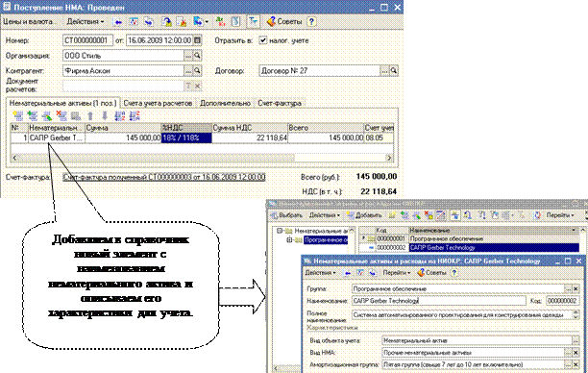Move table row down arrow icon

click(x=105, y=116)
